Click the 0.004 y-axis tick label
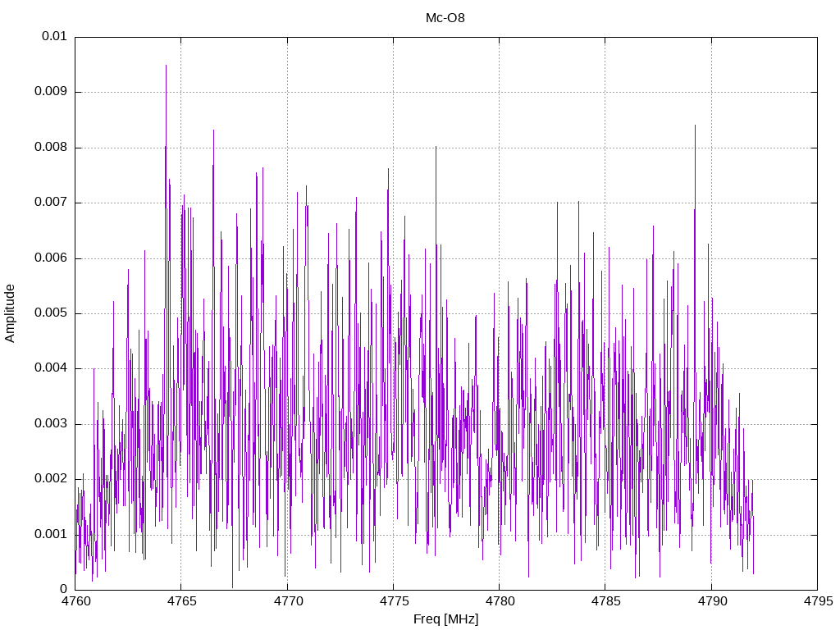Viewport: 840px width, 630px height. tap(51, 368)
